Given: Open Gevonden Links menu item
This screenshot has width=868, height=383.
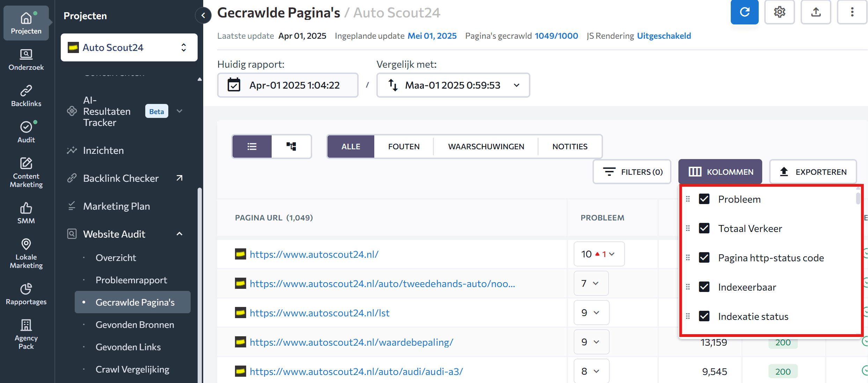Looking at the screenshot, I should (x=128, y=347).
